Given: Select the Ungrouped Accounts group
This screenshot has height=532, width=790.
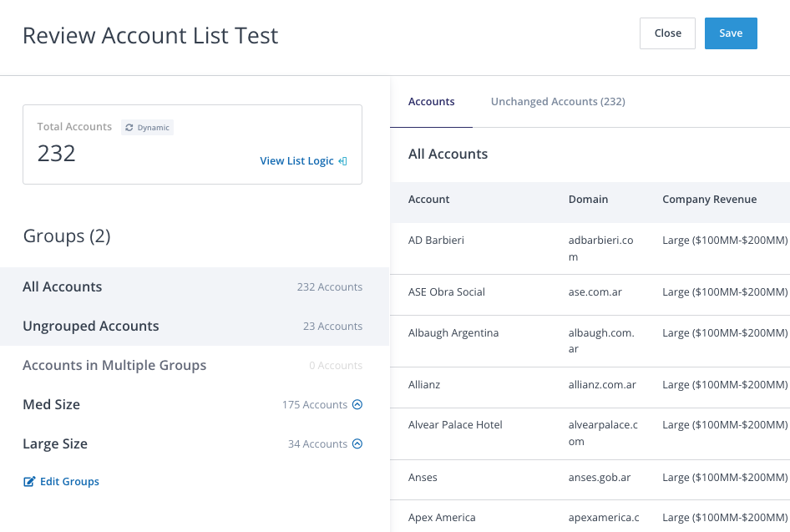Looking at the screenshot, I should click(90, 326).
